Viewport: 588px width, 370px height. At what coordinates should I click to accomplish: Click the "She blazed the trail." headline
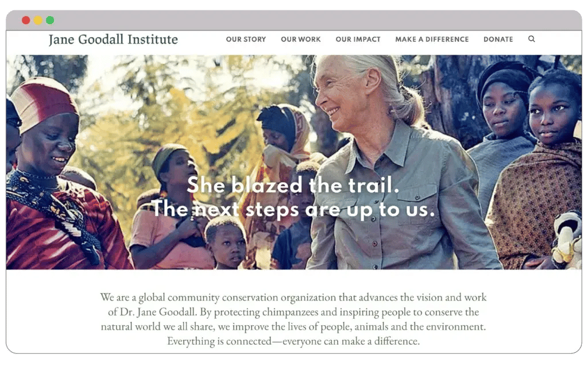[x=293, y=185]
